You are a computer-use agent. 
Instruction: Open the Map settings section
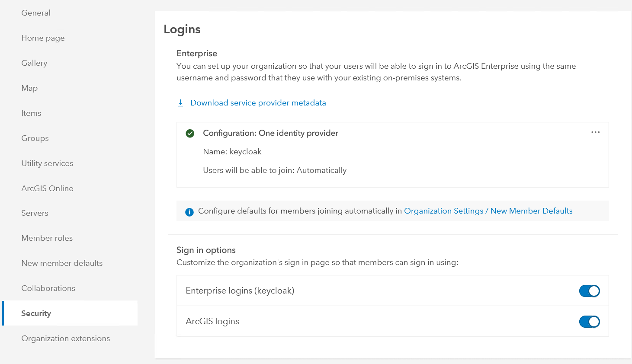coord(29,88)
